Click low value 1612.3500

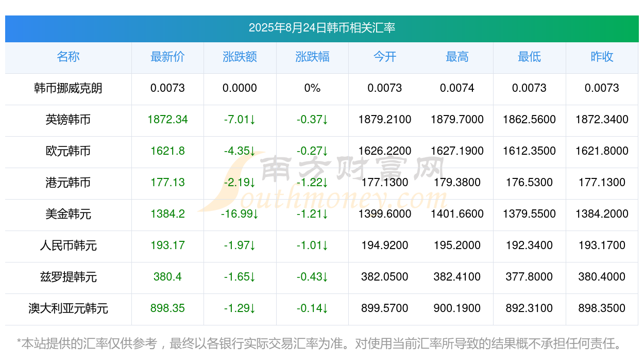pos(530,151)
